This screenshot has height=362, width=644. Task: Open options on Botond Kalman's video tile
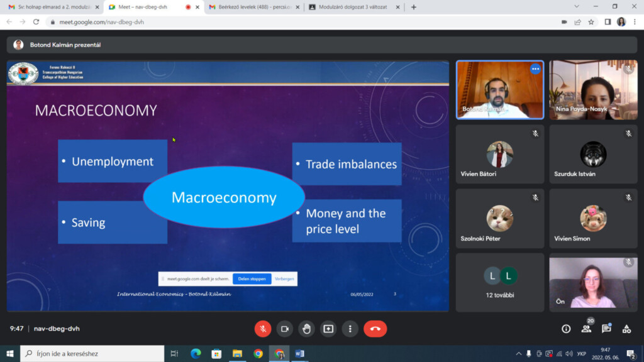[535, 69]
